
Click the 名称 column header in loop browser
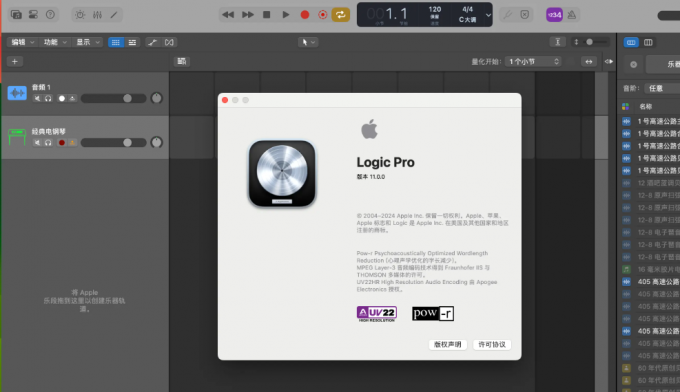pos(646,107)
